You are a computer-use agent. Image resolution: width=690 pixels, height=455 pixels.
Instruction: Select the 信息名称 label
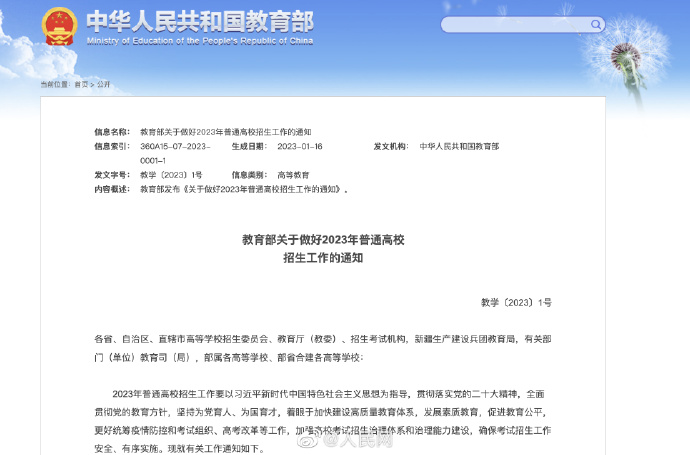(x=112, y=132)
